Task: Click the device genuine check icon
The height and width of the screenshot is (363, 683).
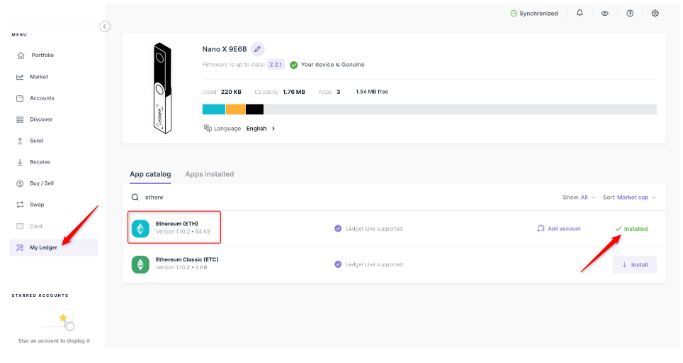Action: [x=294, y=65]
